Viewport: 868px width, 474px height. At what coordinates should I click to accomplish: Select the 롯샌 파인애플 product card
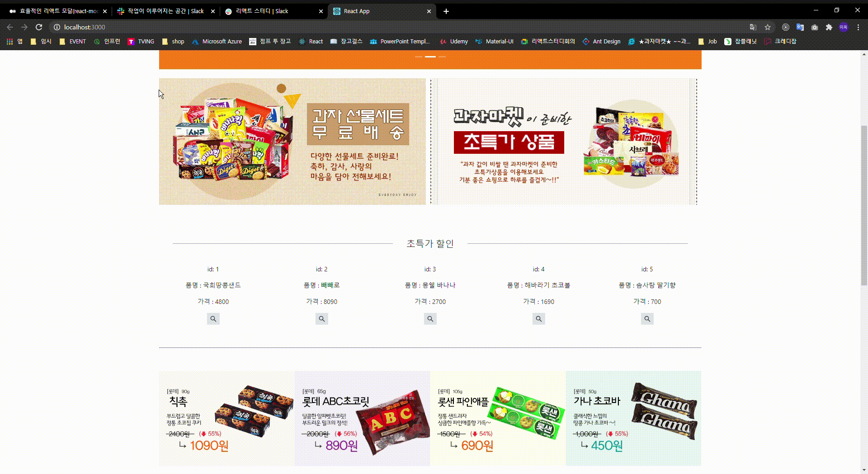click(x=498, y=418)
